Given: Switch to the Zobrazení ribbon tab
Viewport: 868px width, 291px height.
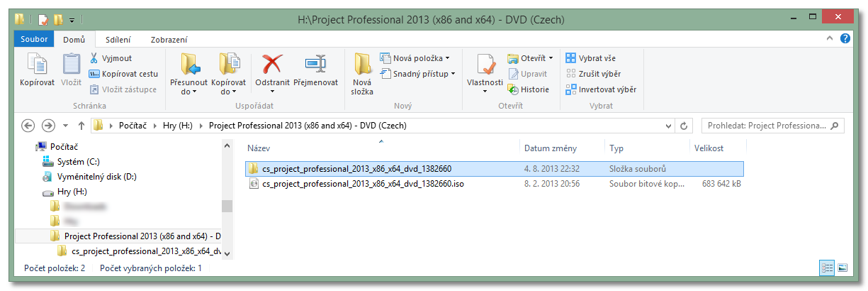Looking at the screenshot, I should (x=169, y=40).
